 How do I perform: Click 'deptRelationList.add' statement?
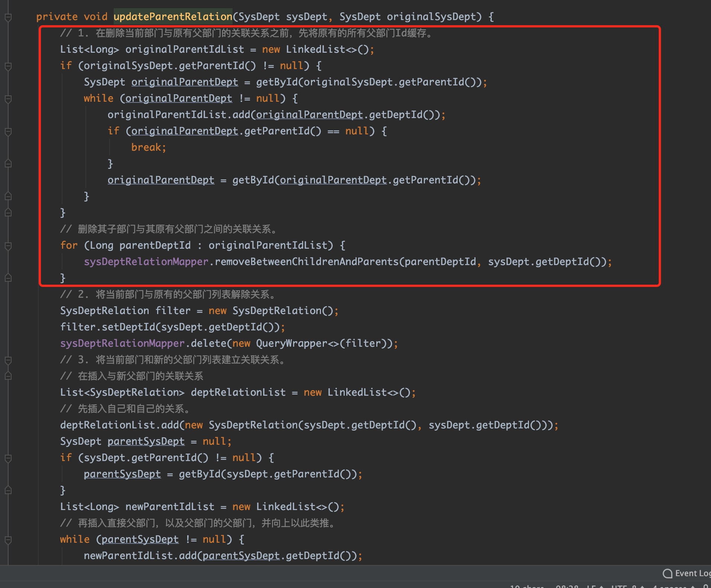click(x=309, y=425)
